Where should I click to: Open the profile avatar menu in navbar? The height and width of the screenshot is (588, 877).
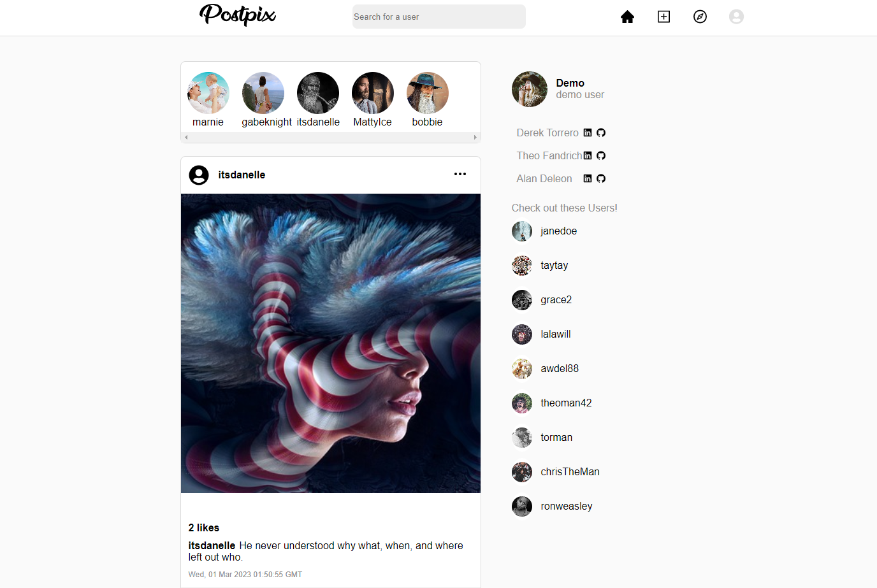(736, 17)
